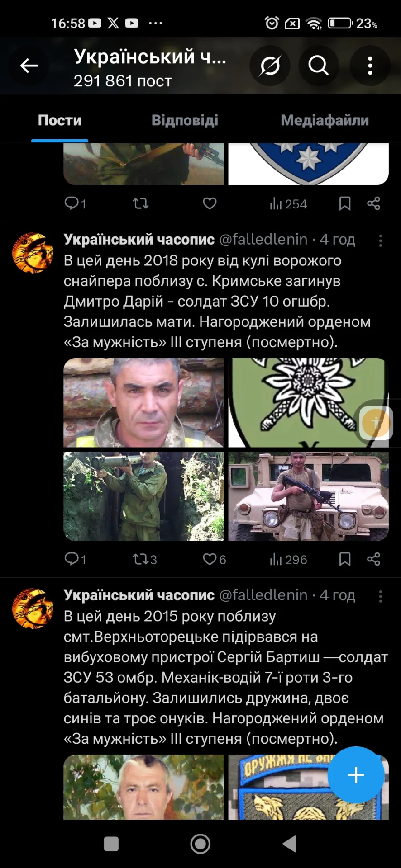The height and width of the screenshot is (868, 401).
Task: Open the three-dot profile overflow menu
Action: 370,66
